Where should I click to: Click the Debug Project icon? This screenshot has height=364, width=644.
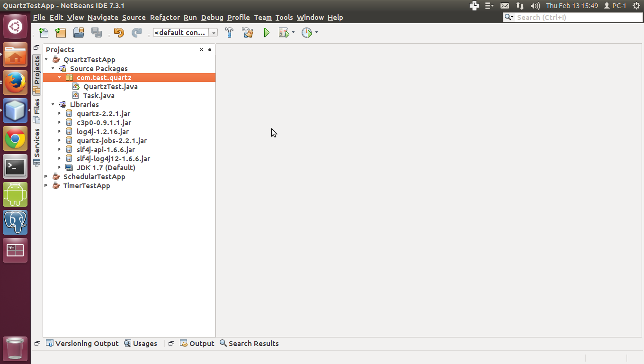click(x=284, y=33)
